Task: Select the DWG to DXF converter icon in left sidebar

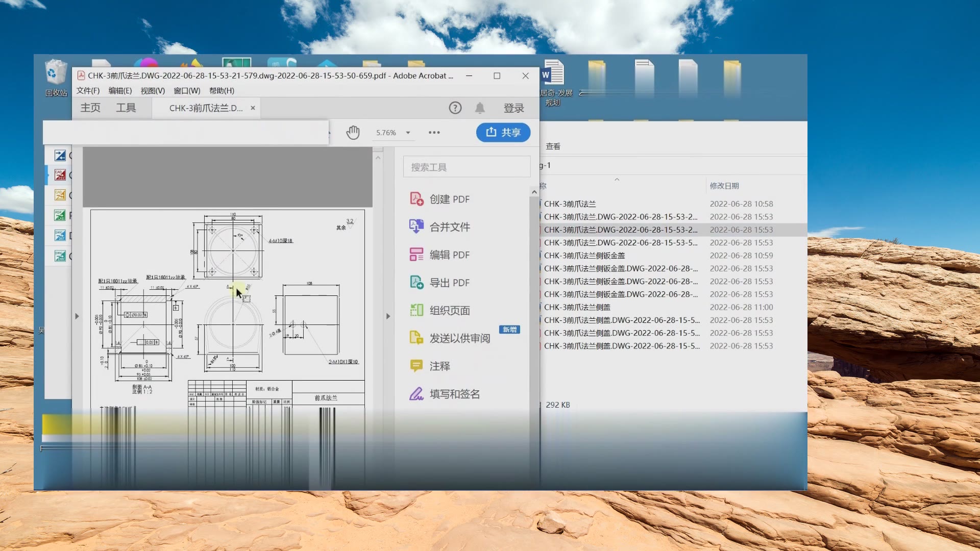Action: point(60,236)
